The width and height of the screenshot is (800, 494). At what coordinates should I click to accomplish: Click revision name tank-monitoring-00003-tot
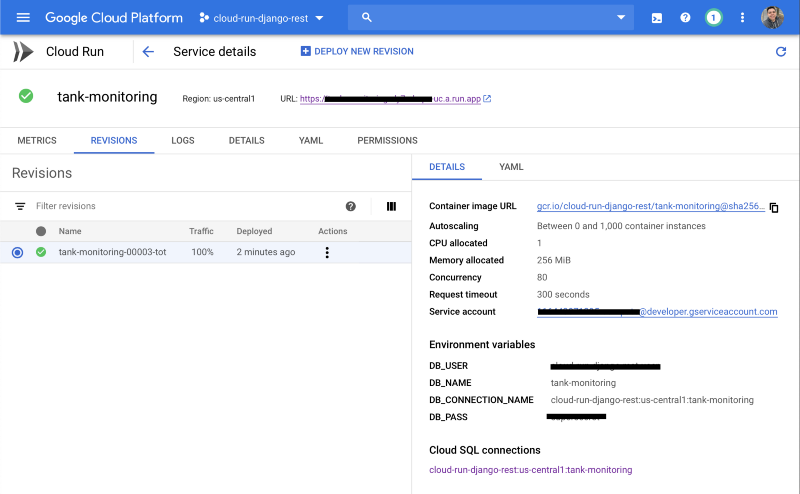(x=112, y=252)
